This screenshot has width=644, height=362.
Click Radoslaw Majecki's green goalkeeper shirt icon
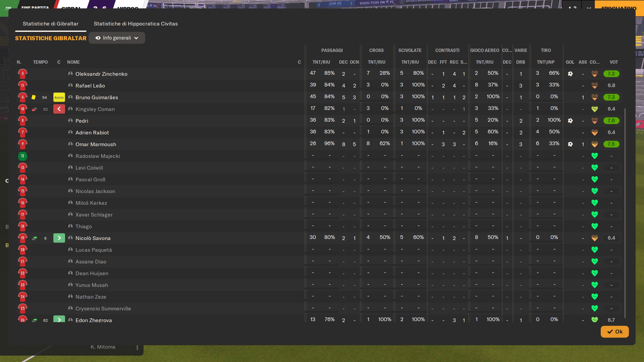pyautogui.click(x=22, y=156)
